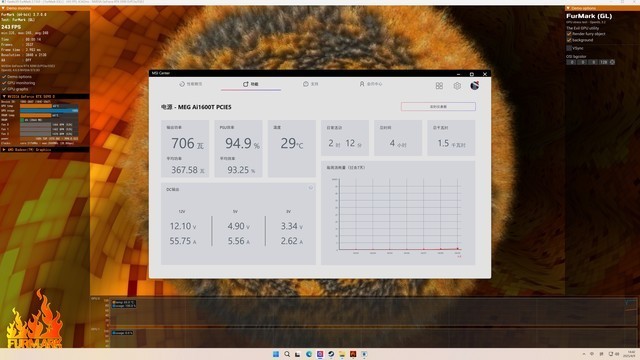Click OSI bgcolor reset round icon
This screenshot has height=360, width=640.
pyautogui.click(x=612, y=62)
